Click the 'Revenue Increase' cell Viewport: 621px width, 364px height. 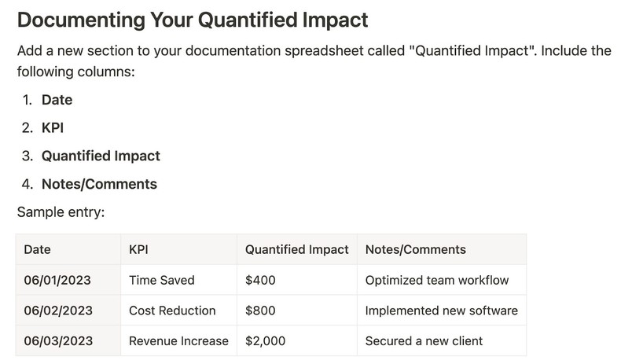pos(178,340)
